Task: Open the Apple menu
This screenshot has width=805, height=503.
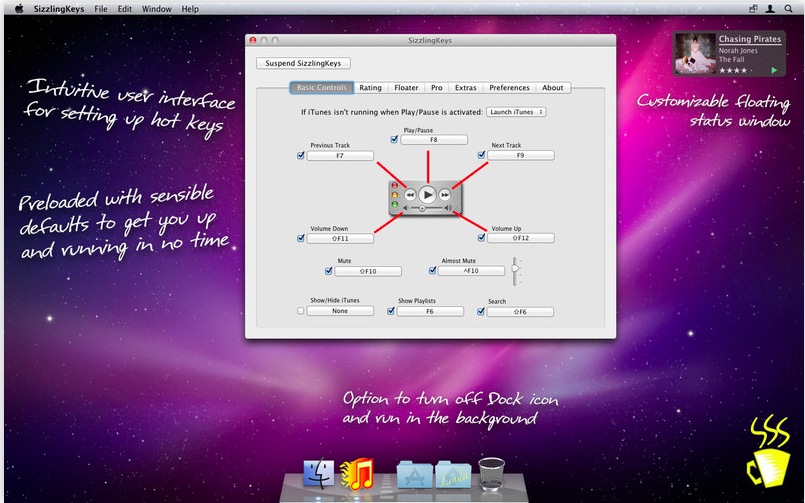Action: [19, 9]
